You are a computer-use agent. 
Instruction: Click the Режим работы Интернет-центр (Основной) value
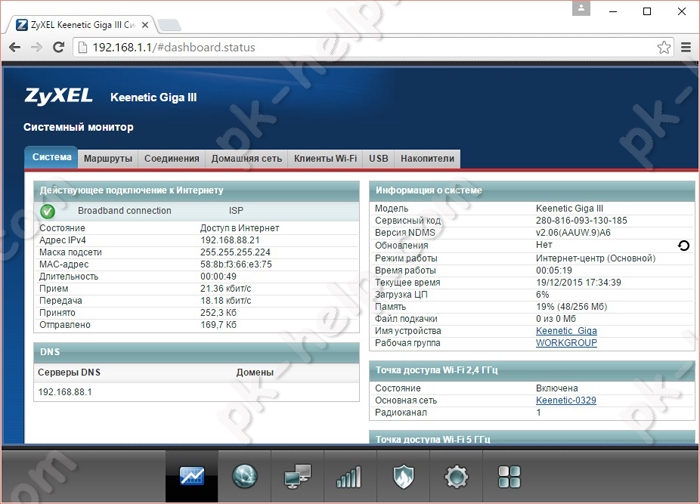pos(596,258)
